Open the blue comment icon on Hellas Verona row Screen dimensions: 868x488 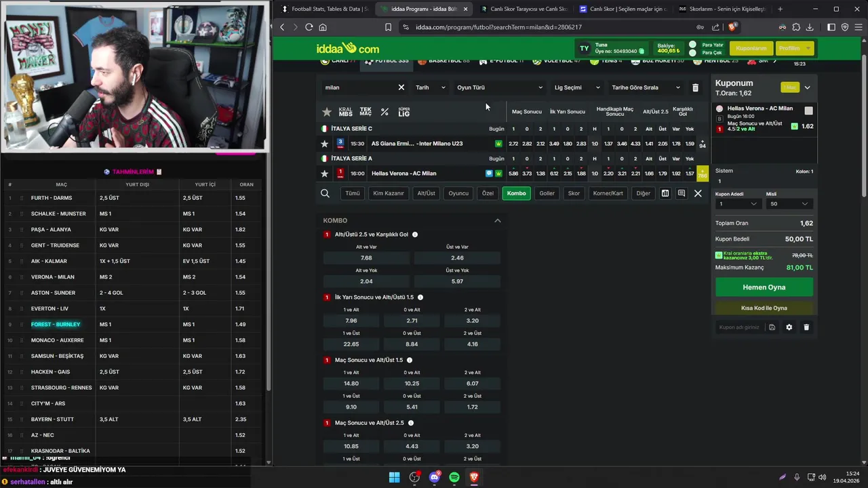pyautogui.click(x=489, y=174)
